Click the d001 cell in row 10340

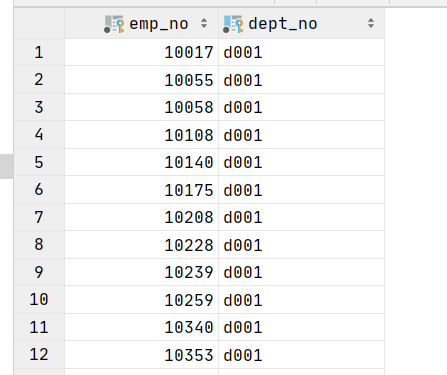(x=302, y=327)
